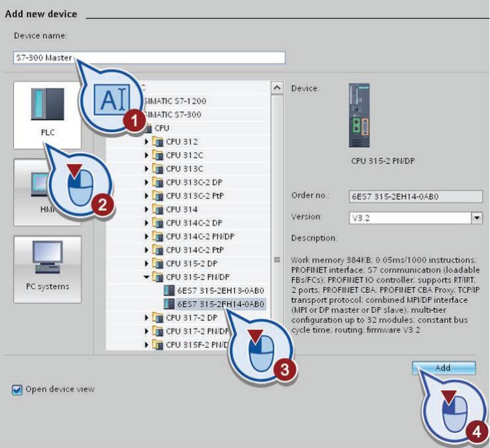
Task: Select the SIMATIC S7-300 tree entry
Action: [173, 115]
